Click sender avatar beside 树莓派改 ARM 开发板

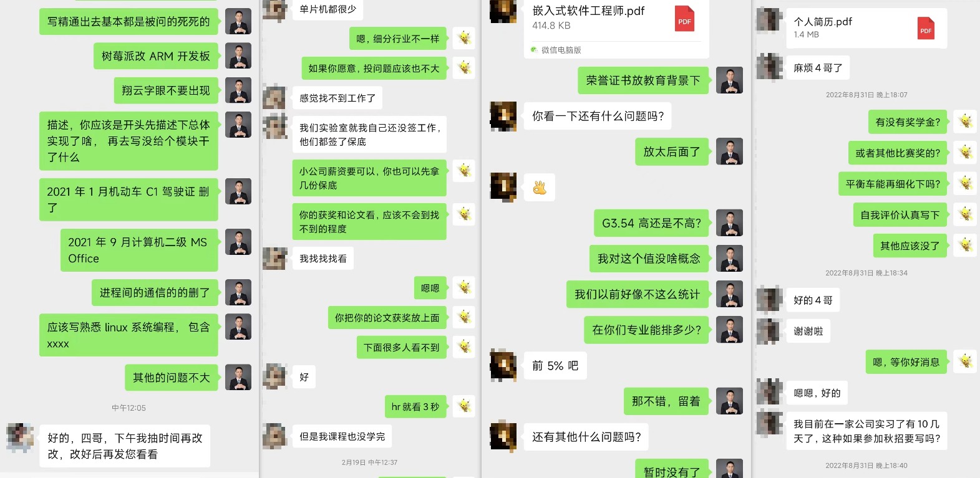[238, 56]
